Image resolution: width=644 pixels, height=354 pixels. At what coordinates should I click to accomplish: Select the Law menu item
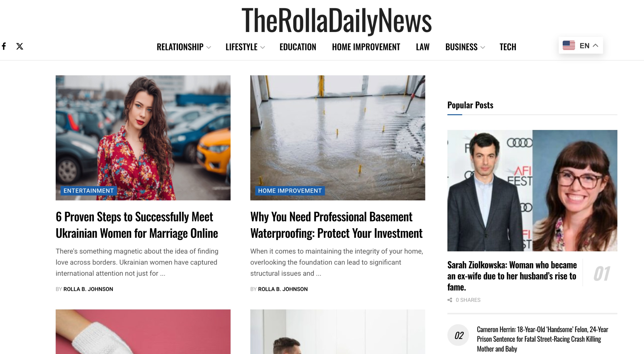[423, 47]
